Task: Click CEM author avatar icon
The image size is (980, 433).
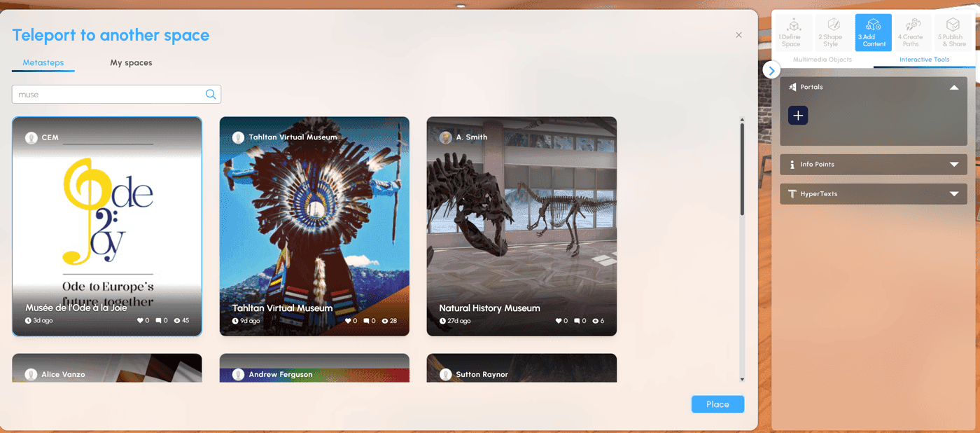Action: point(31,137)
